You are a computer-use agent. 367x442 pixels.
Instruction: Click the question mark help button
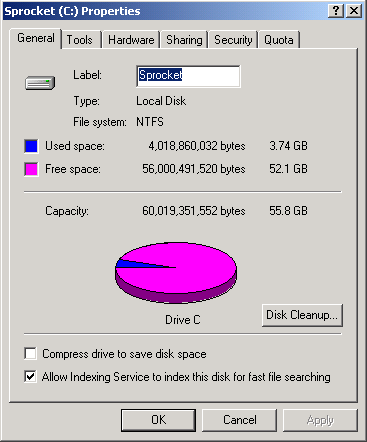tap(336, 11)
